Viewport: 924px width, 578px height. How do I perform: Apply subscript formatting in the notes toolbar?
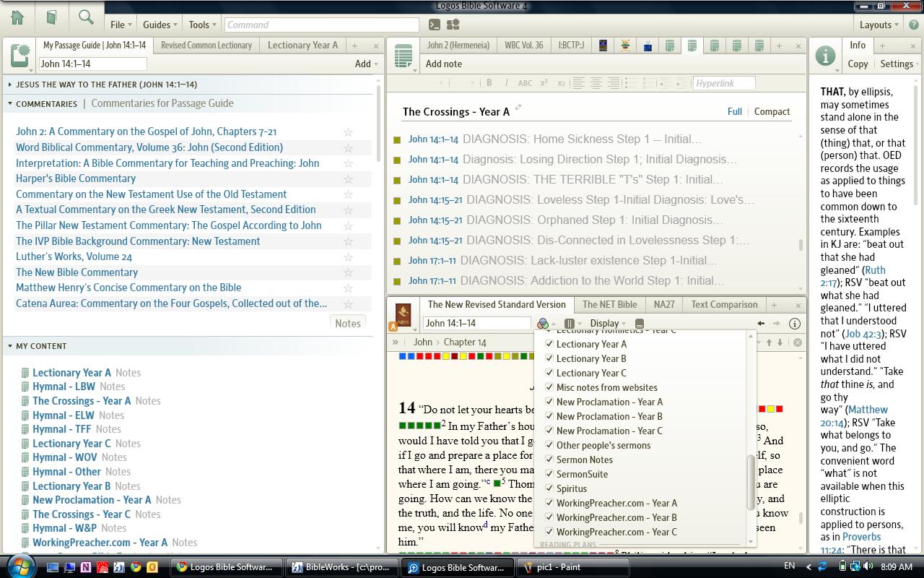pyautogui.click(x=561, y=83)
